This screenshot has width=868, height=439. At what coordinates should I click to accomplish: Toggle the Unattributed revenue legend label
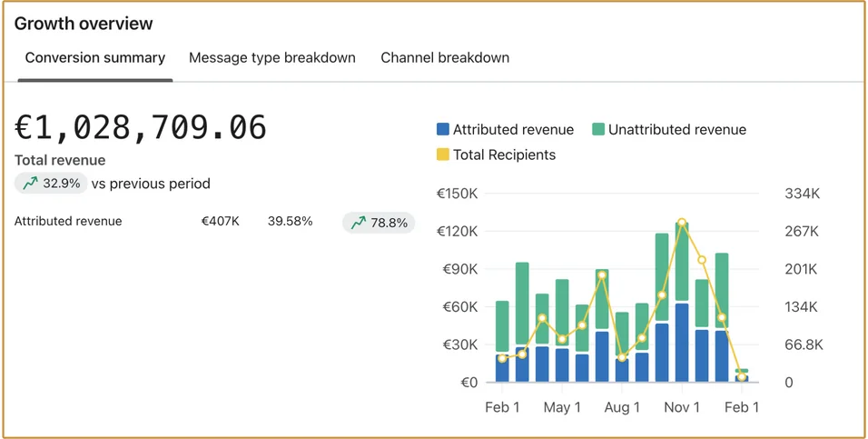click(x=677, y=130)
